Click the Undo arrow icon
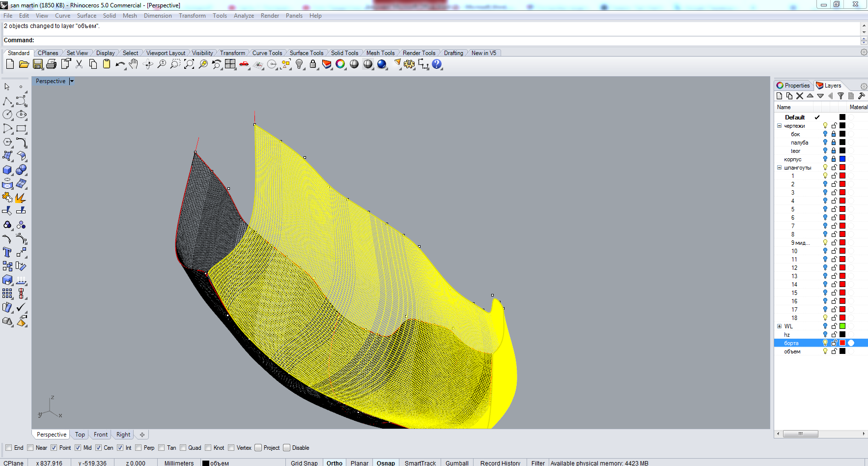The height and width of the screenshot is (466, 868). [120, 64]
